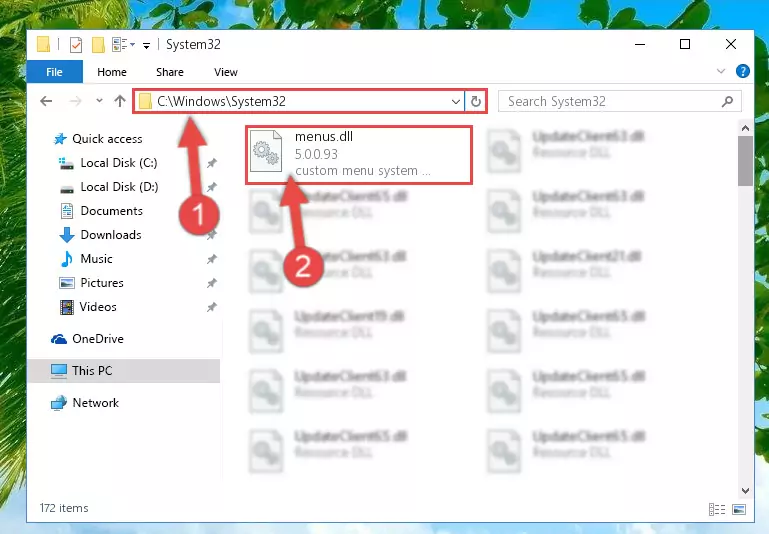Switch to the Home ribbon tab
This screenshot has height=534, width=769.
tap(112, 72)
